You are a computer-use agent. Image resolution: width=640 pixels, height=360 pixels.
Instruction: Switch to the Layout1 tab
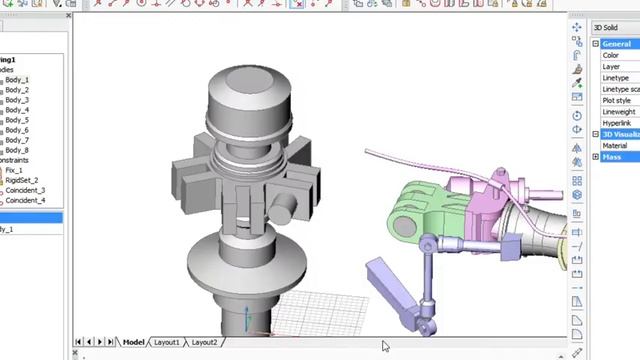(x=167, y=342)
